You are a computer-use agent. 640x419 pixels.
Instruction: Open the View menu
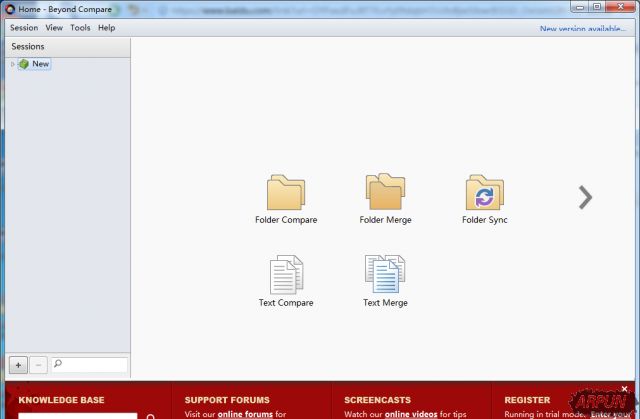(x=54, y=28)
